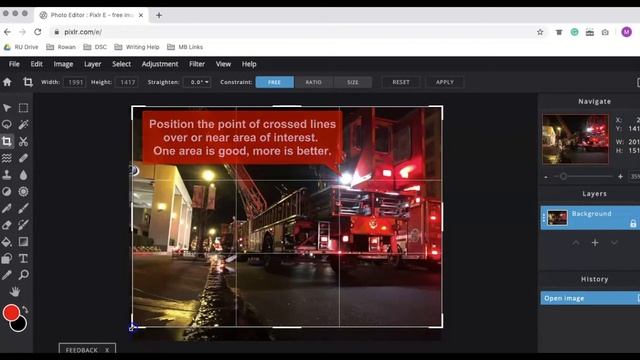640x360 pixels.
Task: Click the crop Width input field
Action: click(75, 82)
